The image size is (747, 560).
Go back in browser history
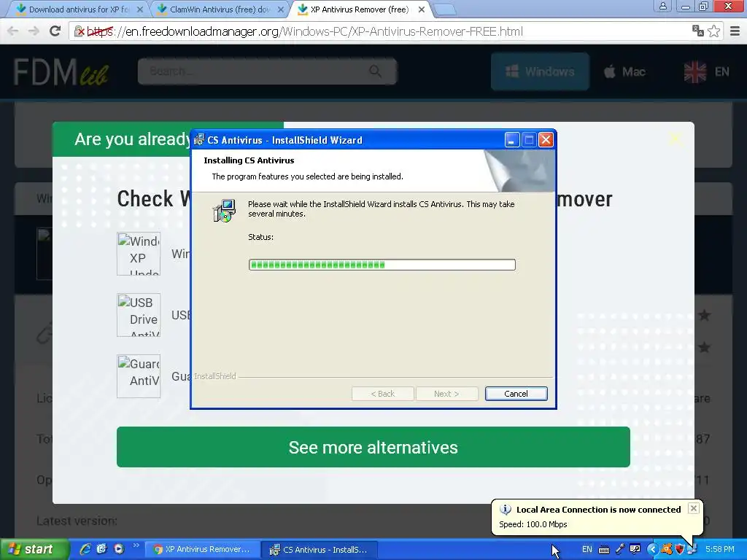pyautogui.click(x=13, y=31)
